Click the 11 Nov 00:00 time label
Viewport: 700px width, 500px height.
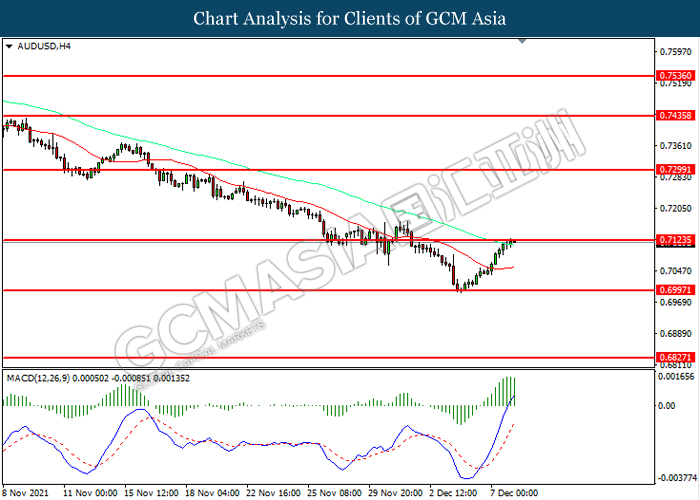tap(90, 493)
